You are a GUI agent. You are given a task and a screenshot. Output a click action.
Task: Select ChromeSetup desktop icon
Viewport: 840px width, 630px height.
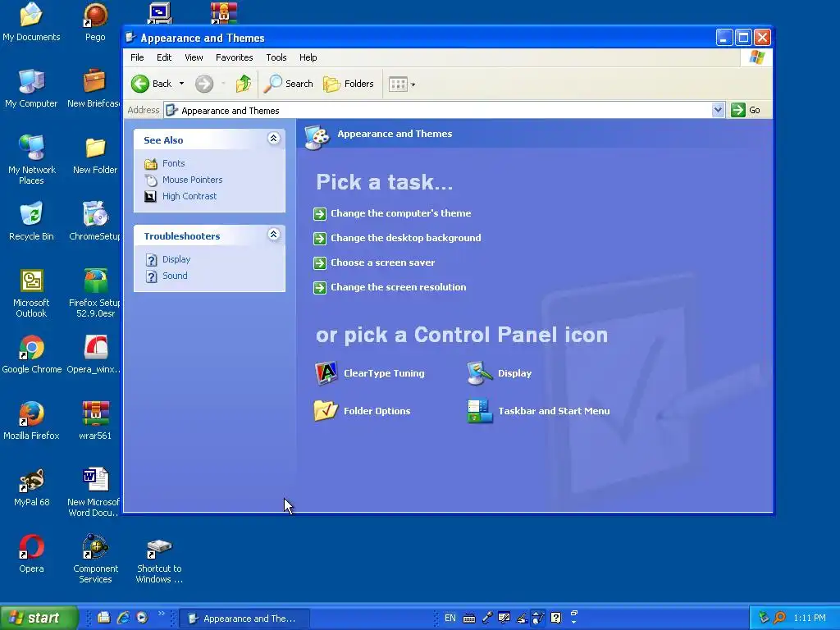point(95,221)
